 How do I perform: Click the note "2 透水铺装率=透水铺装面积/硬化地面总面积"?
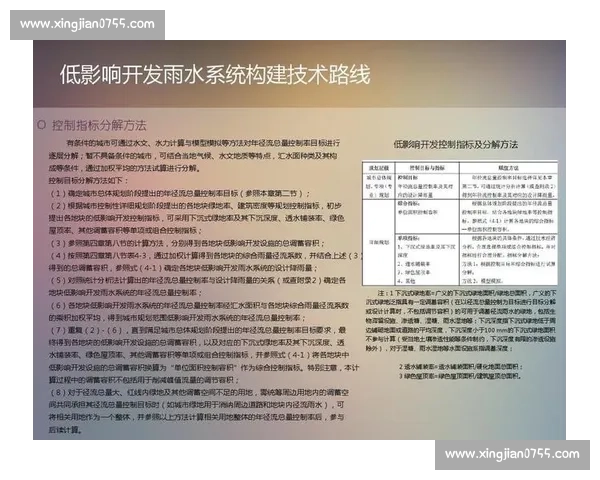461,367
